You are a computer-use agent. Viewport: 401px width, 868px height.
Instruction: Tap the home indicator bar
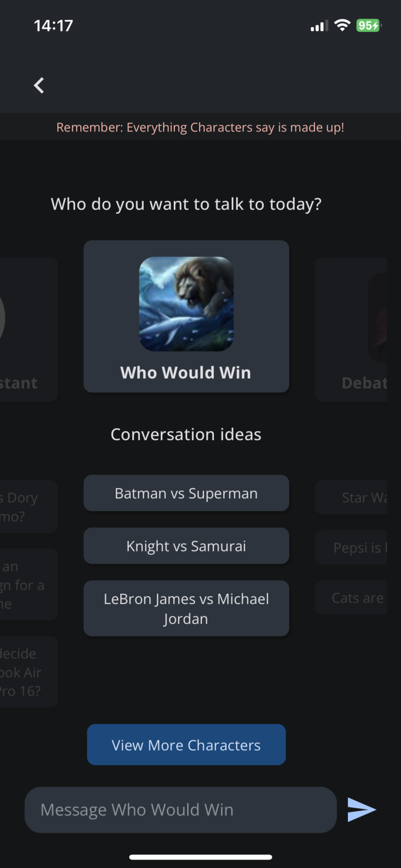tap(200, 857)
